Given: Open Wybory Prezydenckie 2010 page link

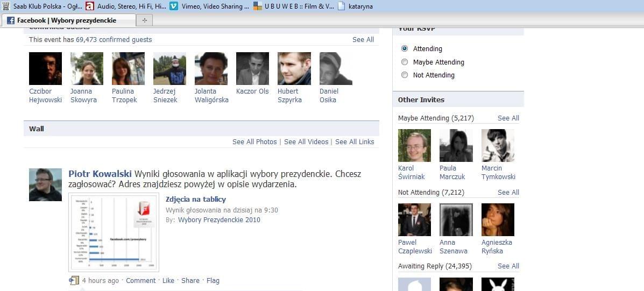Looking at the screenshot, I should [219, 219].
